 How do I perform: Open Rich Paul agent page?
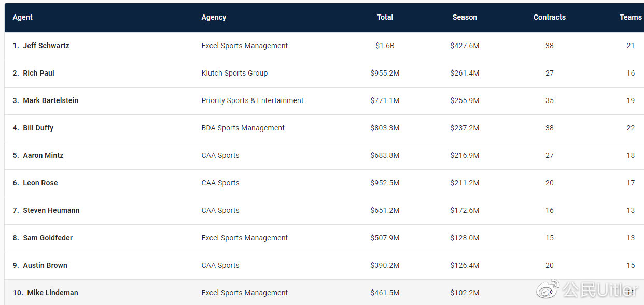point(38,73)
